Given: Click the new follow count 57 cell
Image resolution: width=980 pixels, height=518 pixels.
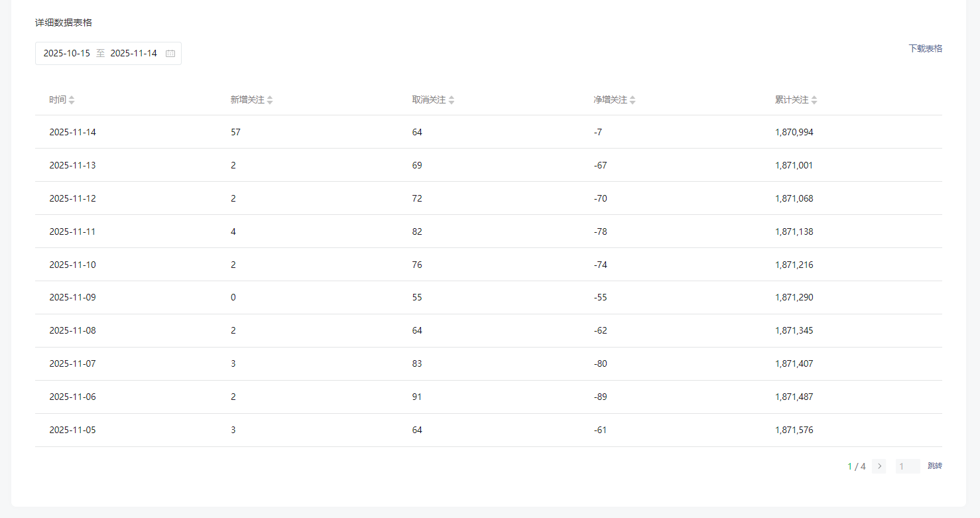Looking at the screenshot, I should [235, 132].
